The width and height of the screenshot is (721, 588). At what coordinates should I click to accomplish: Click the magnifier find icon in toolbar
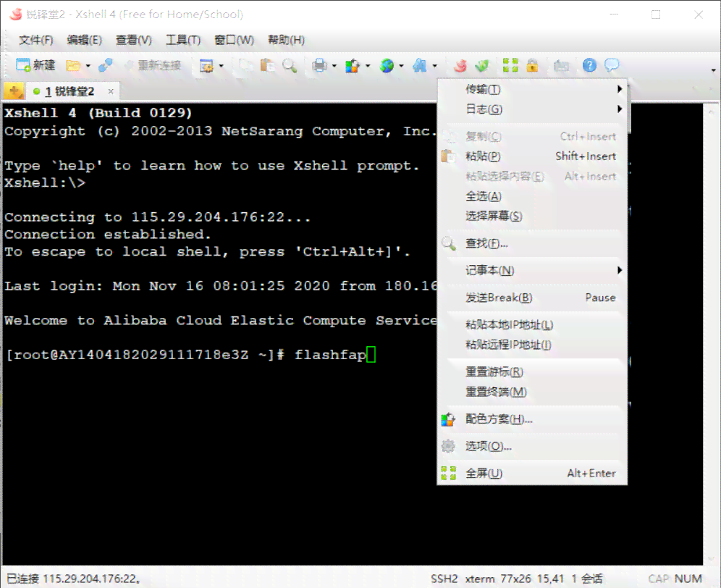(x=290, y=66)
